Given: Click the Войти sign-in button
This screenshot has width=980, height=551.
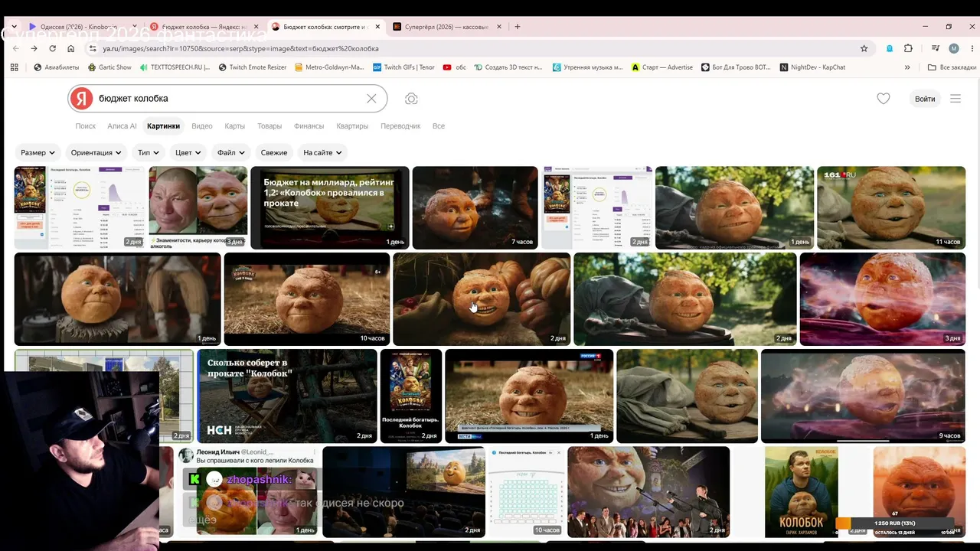Looking at the screenshot, I should (x=925, y=99).
